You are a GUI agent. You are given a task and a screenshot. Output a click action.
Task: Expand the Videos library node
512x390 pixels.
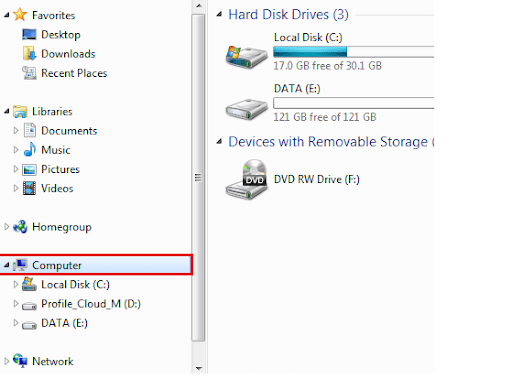coord(16,188)
